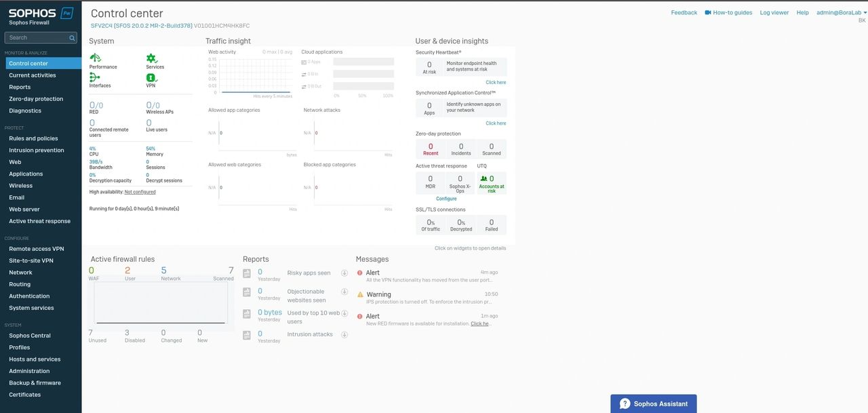Select Backup & firmware from sidebar
Screen dimensions: 868x413
[35, 383]
